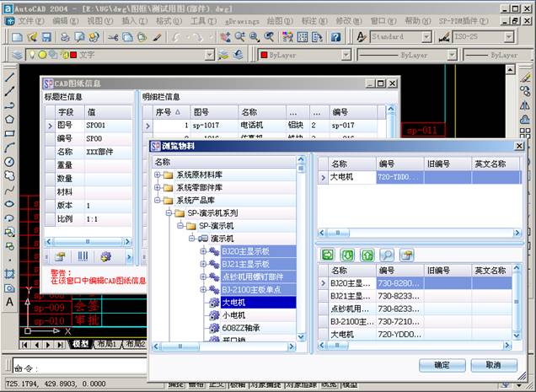536x392 pixels.
Task: Click the Open file toolbar icon
Action: pos(32,37)
